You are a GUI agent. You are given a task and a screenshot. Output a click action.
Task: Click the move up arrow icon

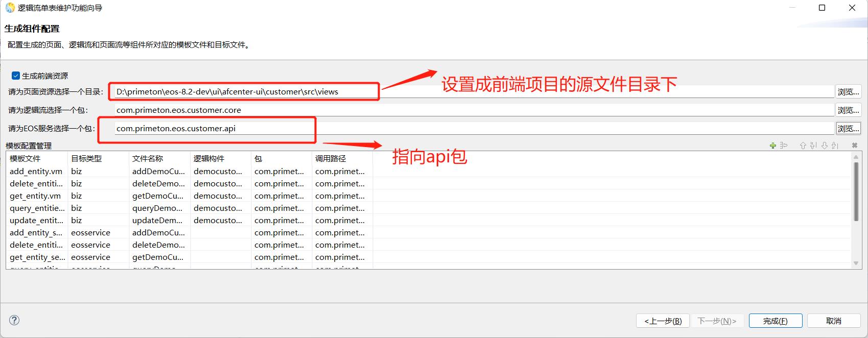point(803,146)
